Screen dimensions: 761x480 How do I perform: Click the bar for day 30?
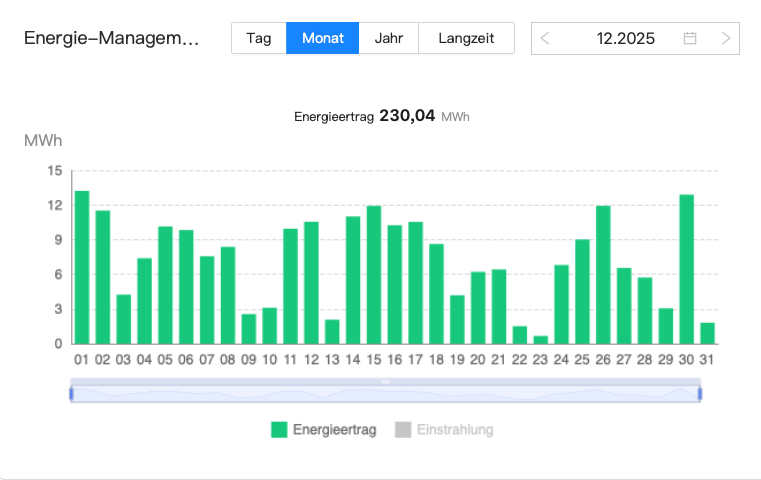click(x=687, y=270)
